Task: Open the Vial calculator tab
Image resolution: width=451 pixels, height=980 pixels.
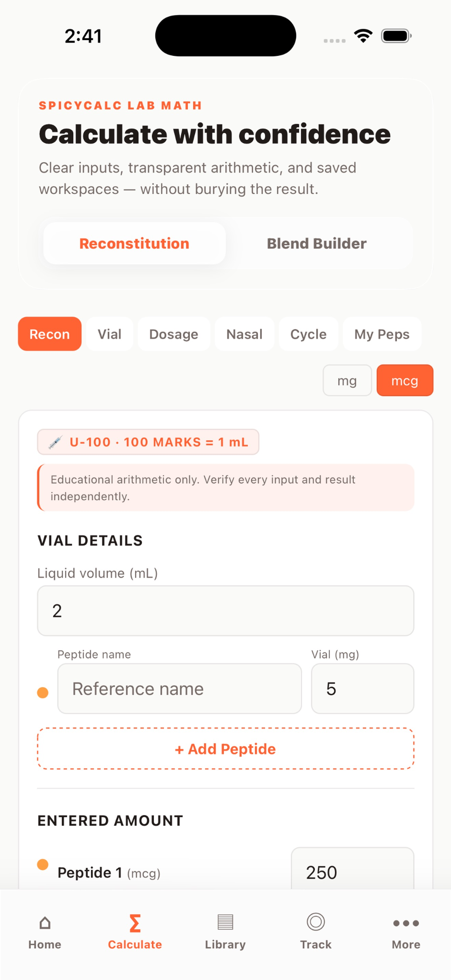Action: (110, 334)
